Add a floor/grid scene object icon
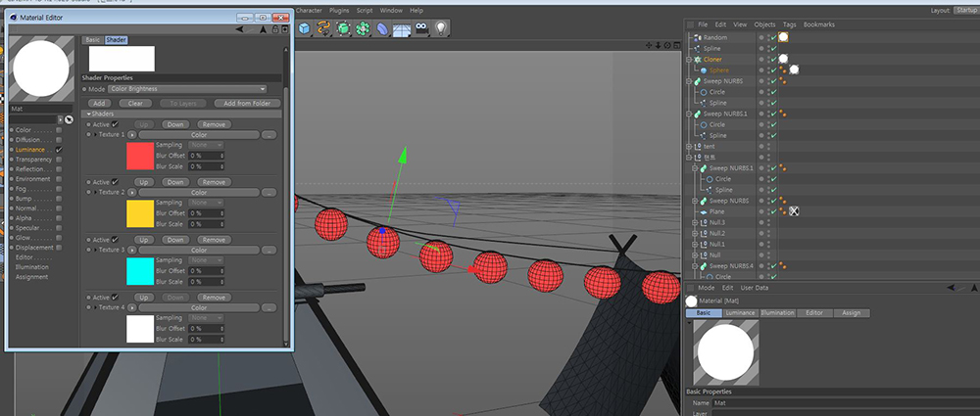980x416 pixels. (x=402, y=28)
